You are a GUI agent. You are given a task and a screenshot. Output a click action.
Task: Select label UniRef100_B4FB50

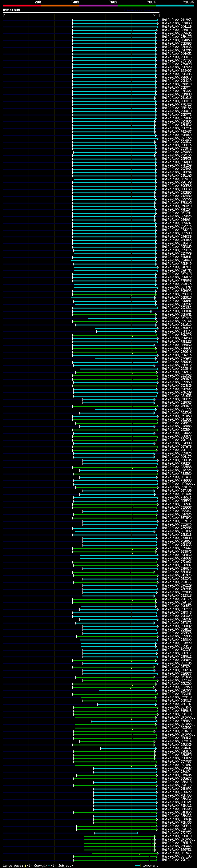[x=177, y=812]
